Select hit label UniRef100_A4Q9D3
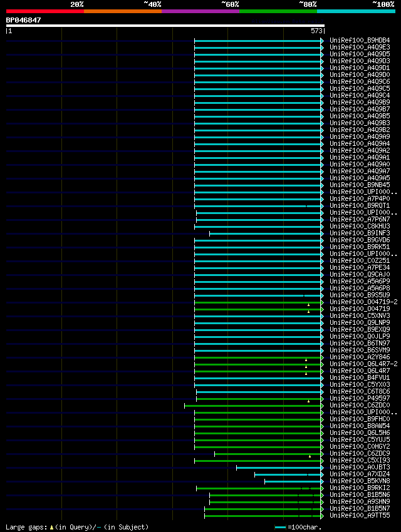401x532 pixels. 360,61
